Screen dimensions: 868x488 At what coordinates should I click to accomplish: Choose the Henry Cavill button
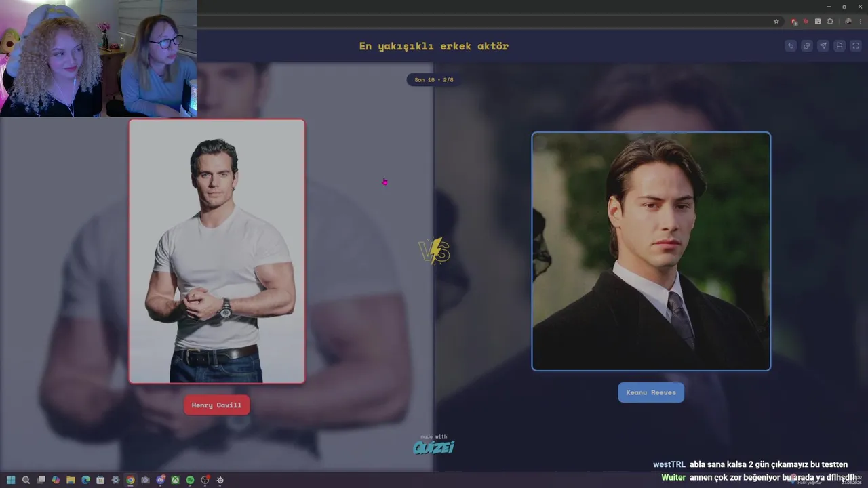tap(216, 405)
